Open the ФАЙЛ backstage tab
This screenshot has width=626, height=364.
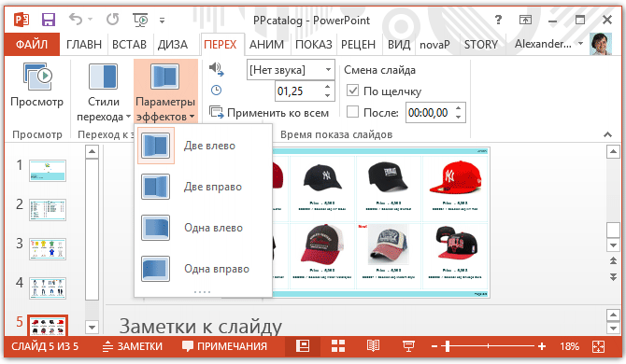click(x=32, y=44)
